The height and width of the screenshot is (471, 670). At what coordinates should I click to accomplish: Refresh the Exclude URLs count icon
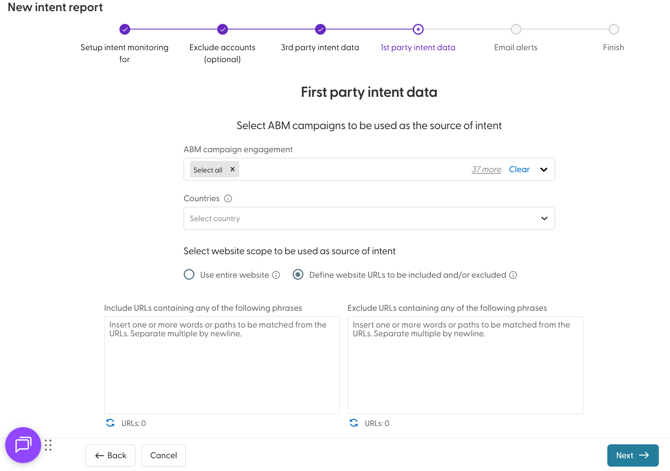[x=354, y=423]
